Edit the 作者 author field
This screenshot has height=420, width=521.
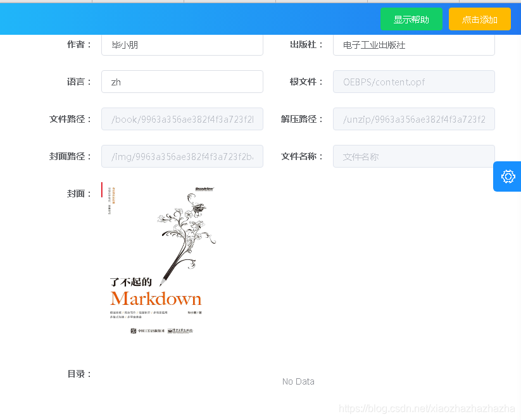click(x=182, y=45)
